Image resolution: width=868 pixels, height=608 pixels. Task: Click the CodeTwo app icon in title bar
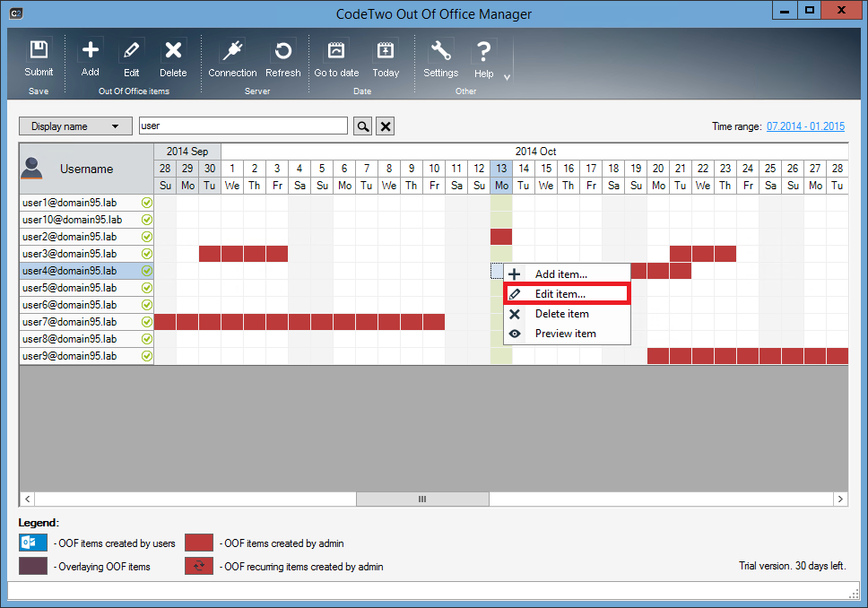click(16, 13)
